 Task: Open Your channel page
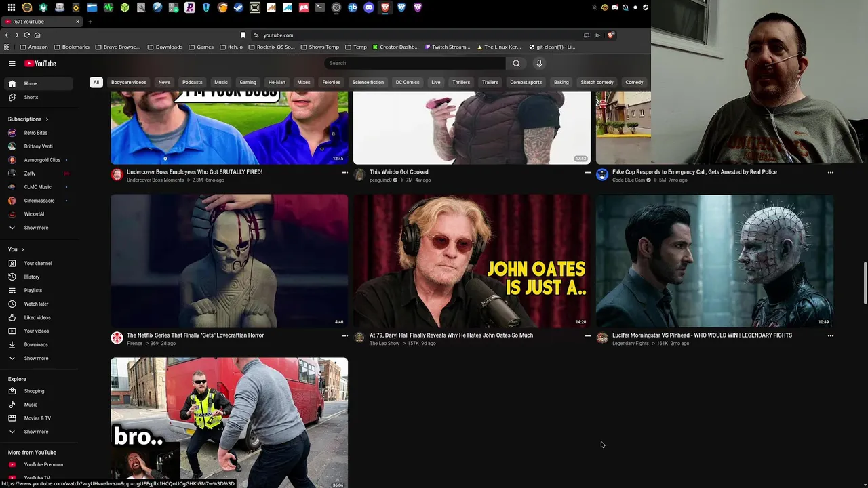pos(37,263)
